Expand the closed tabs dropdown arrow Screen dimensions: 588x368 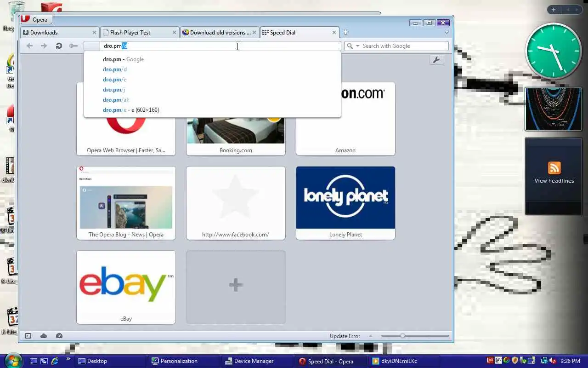[x=447, y=32]
